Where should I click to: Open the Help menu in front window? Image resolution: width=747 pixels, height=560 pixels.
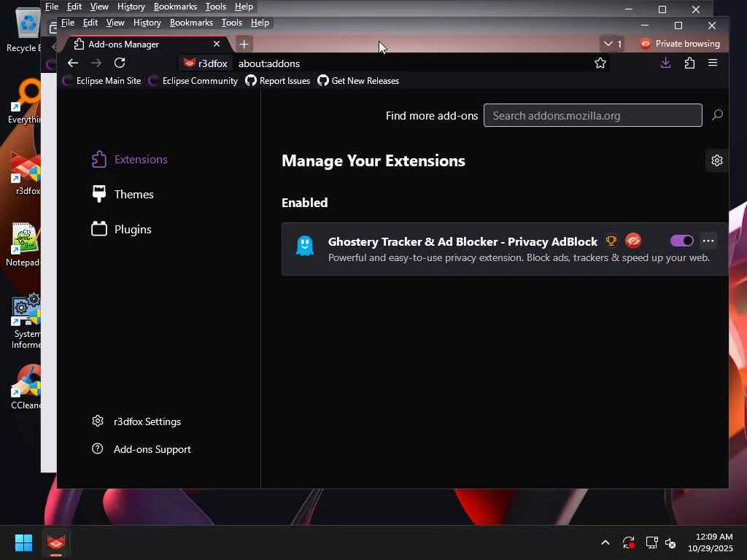coord(260,23)
